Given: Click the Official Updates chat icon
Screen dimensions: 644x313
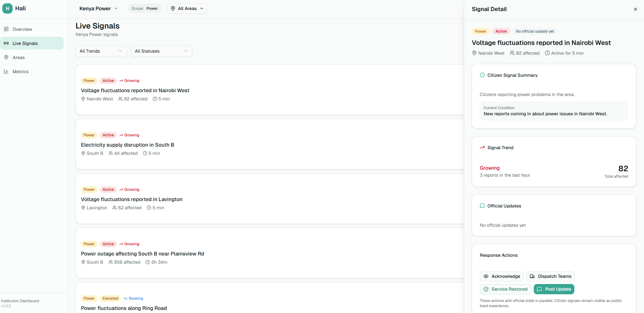Looking at the screenshot, I should click(x=482, y=206).
